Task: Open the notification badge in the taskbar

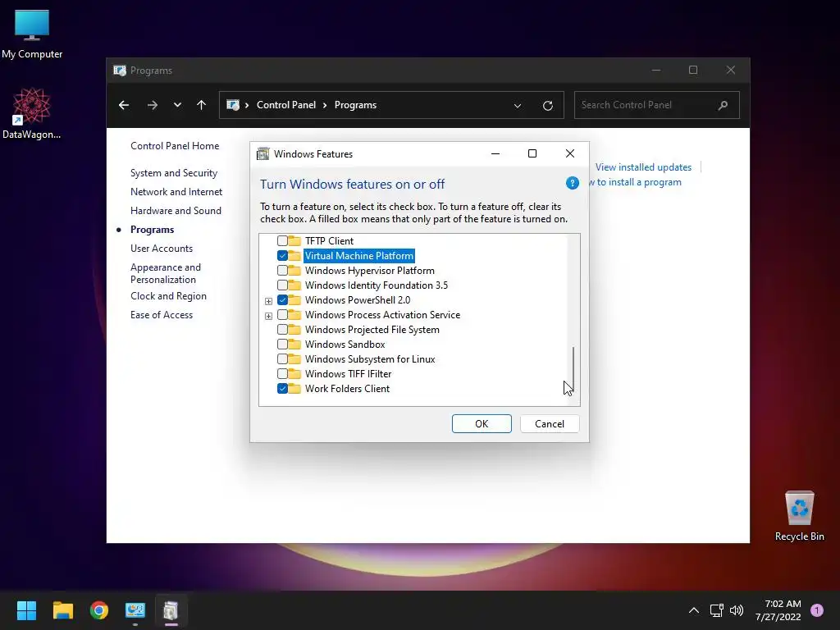Action: [817, 610]
